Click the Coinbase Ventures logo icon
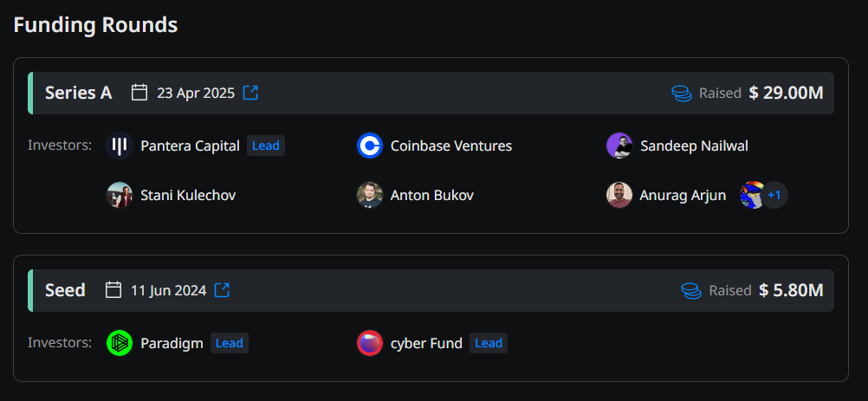 [370, 146]
